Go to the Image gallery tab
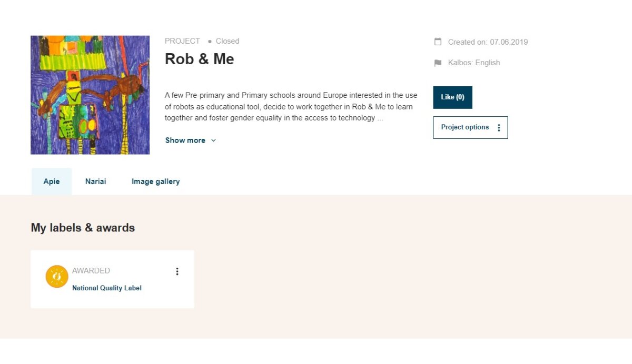This screenshot has width=632, height=364. 156,181
